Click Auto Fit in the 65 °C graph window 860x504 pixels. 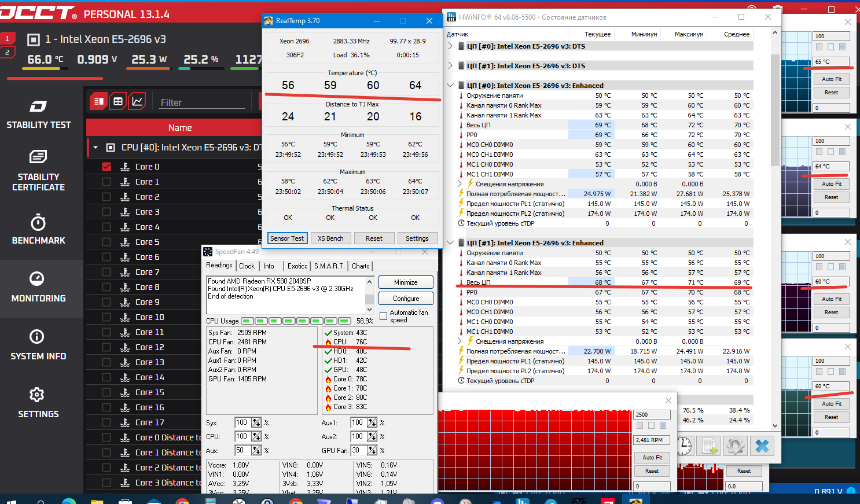[832, 79]
